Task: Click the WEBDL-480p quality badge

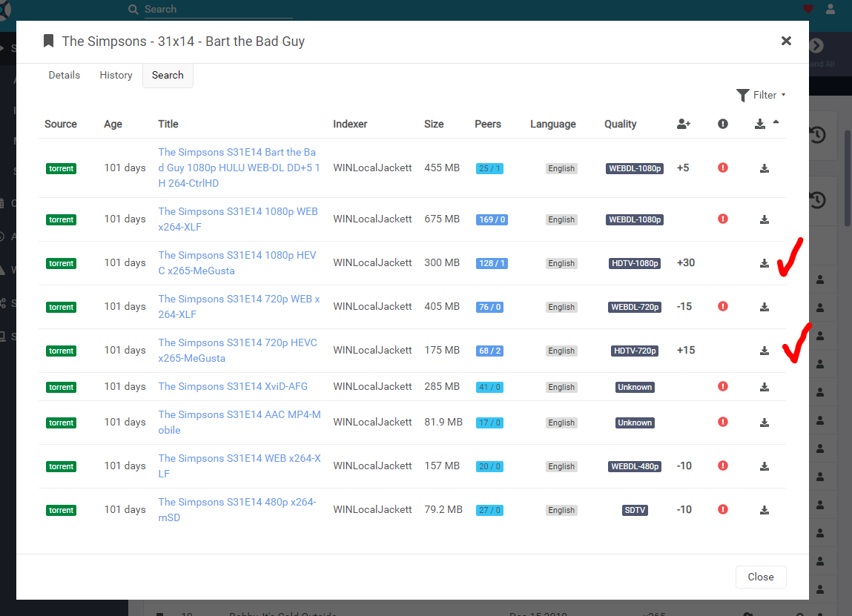Action: [635, 466]
